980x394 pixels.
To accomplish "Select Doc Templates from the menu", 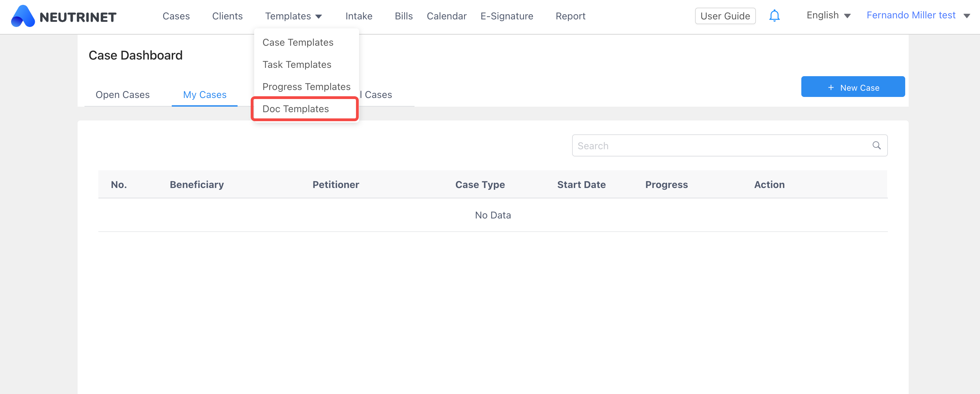I will 296,109.
